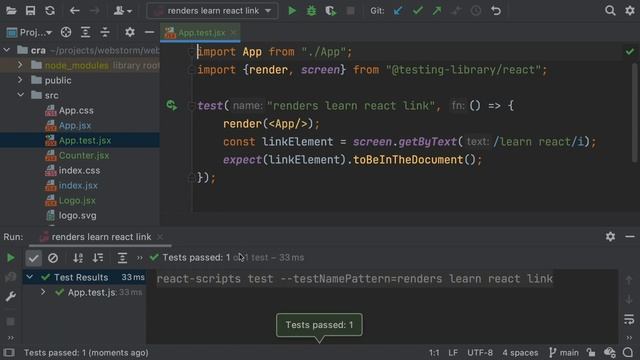
Task: Hide the Project panel with the minus icon
Action: click(x=149, y=32)
